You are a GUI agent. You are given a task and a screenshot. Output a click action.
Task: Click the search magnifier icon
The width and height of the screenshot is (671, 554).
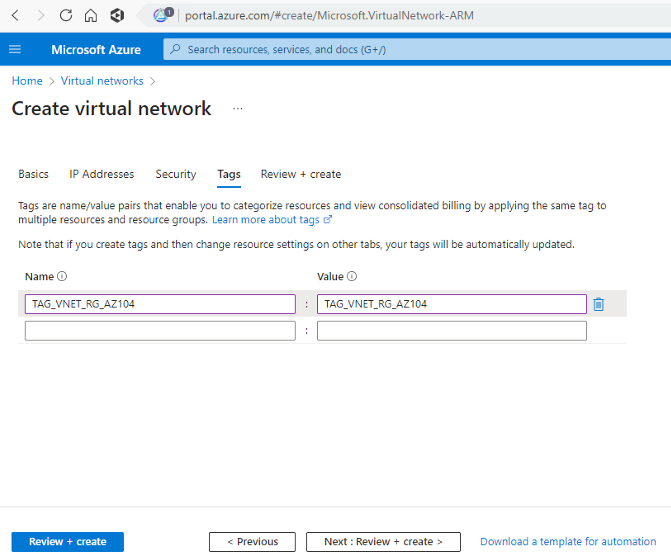[175, 49]
